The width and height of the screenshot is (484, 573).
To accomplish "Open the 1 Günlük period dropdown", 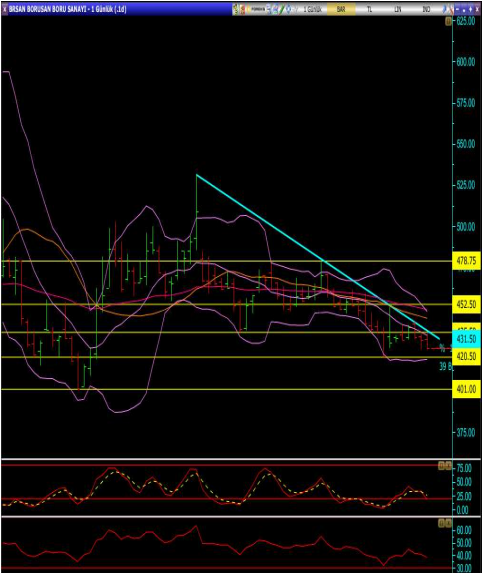I will pos(313,9).
